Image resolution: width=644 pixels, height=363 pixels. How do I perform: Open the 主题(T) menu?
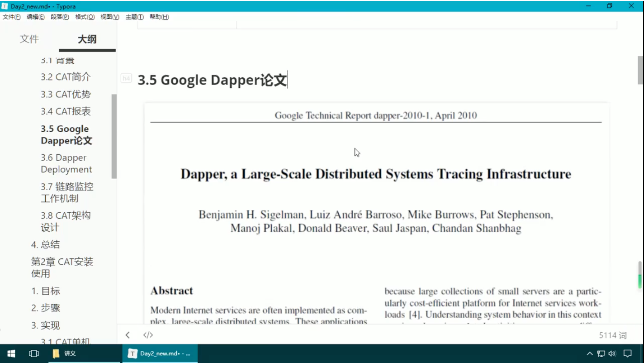[x=134, y=17]
